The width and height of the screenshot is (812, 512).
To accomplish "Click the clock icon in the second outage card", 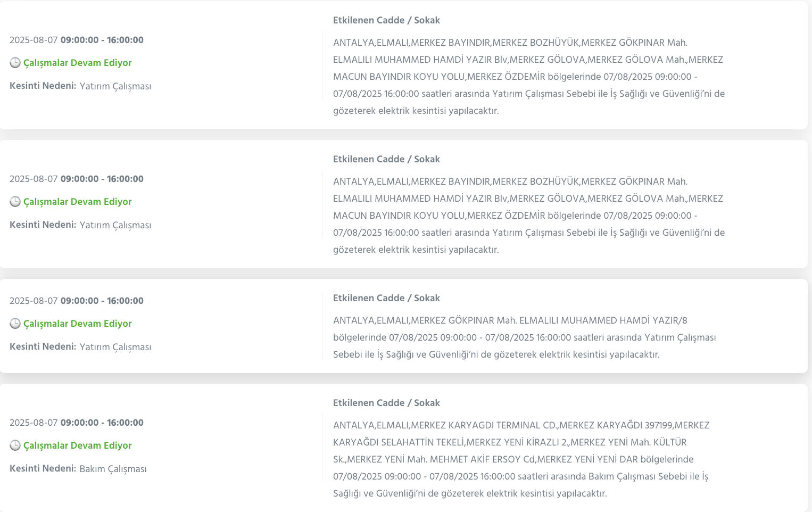I will [15, 202].
